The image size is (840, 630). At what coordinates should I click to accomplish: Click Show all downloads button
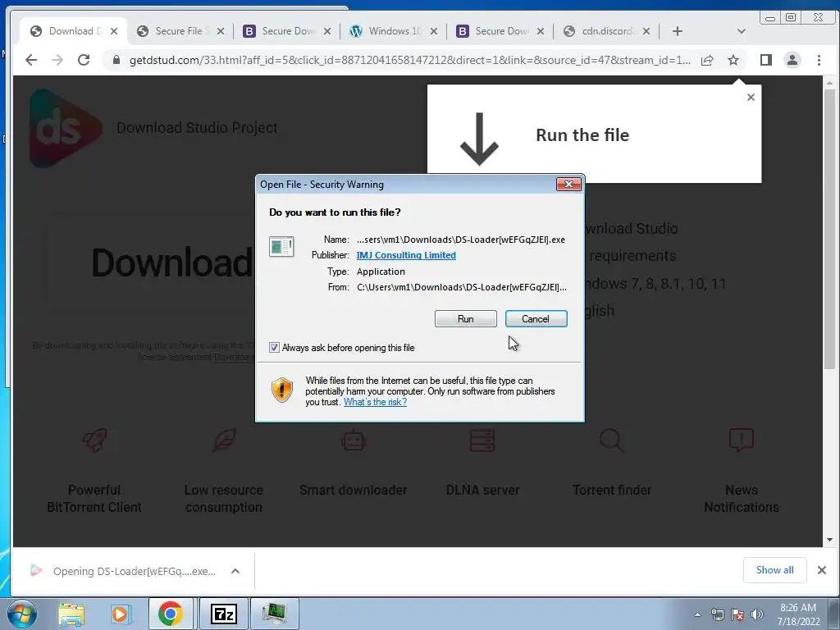click(x=774, y=570)
